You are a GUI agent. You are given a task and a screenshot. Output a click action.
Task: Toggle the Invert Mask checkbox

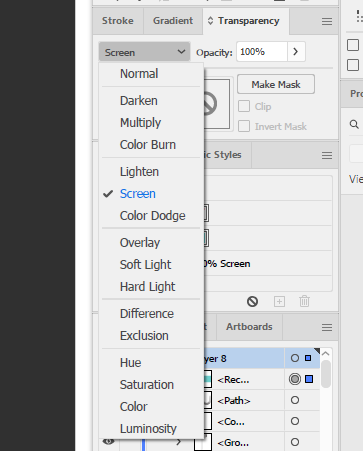pos(244,126)
